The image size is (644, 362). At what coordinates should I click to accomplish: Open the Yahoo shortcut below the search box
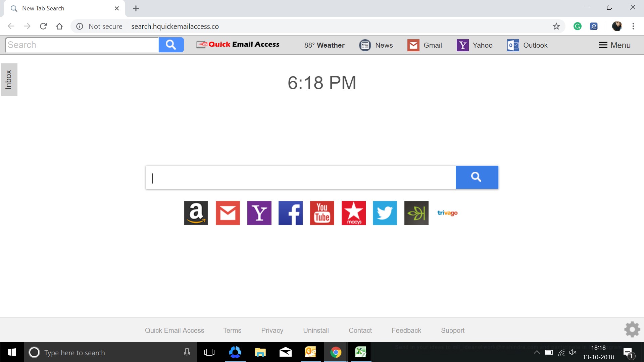tap(259, 213)
